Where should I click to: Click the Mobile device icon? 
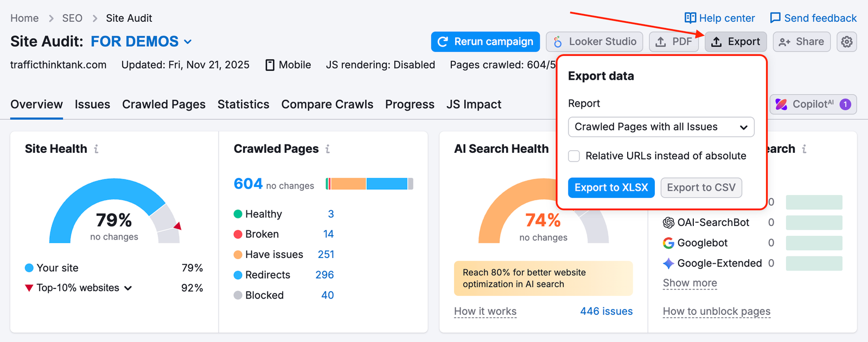270,64
